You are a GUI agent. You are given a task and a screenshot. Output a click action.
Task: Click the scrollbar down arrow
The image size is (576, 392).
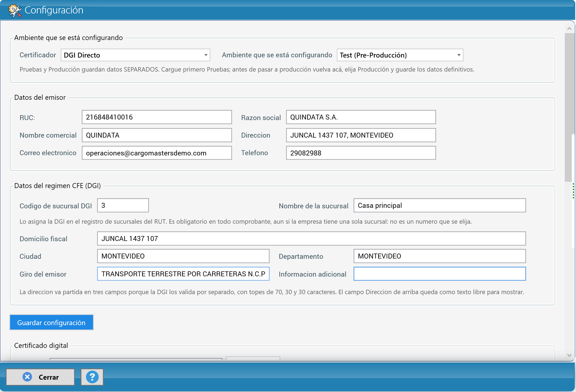(x=569, y=355)
